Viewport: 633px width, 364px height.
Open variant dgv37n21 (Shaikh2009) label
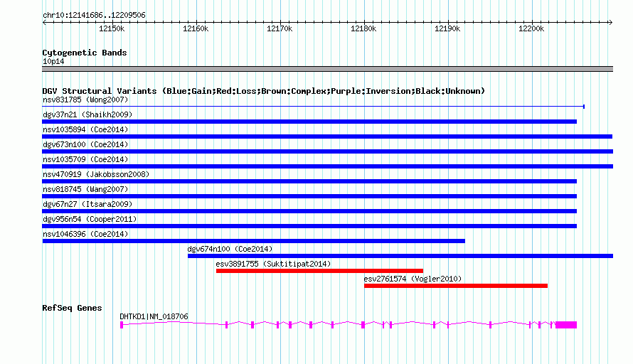(87, 114)
